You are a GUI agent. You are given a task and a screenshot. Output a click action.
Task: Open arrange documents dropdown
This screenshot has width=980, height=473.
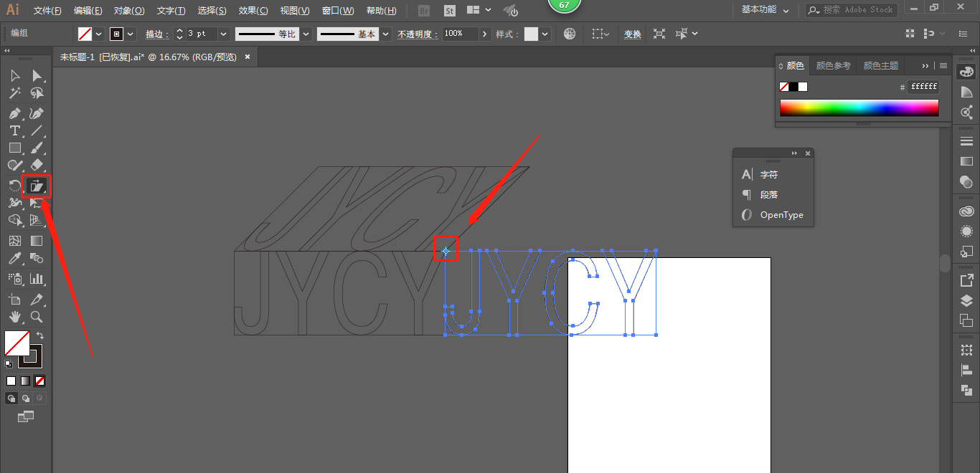(x=480, y=10)
